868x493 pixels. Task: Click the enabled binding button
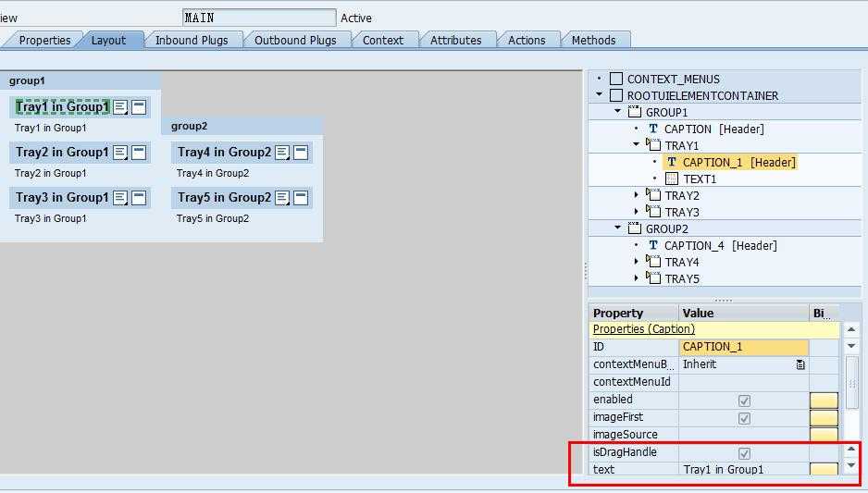[824, 401]
